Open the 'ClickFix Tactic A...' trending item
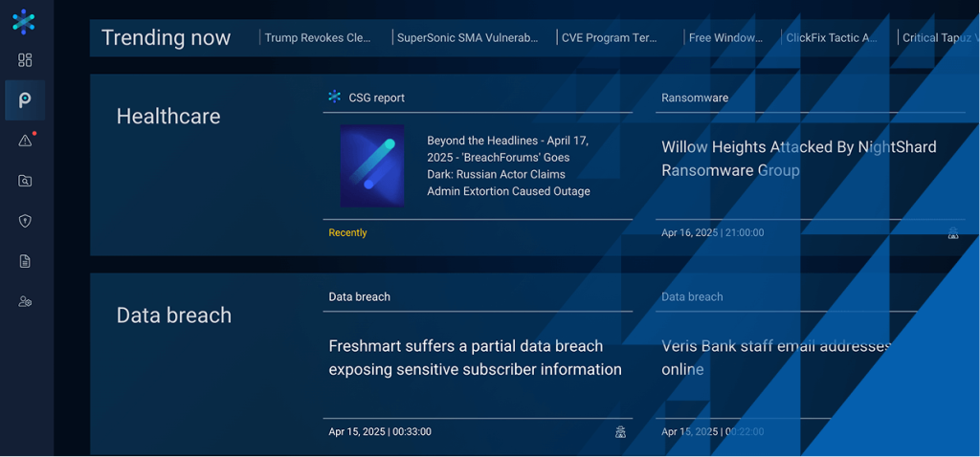Image resolution: width=980 pixels, height=457 pixels. pos(831,38)
